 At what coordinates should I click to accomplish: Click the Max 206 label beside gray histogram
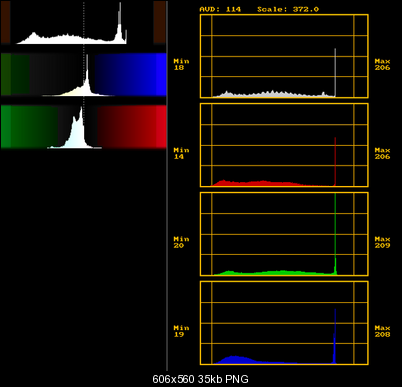point(382,64)
